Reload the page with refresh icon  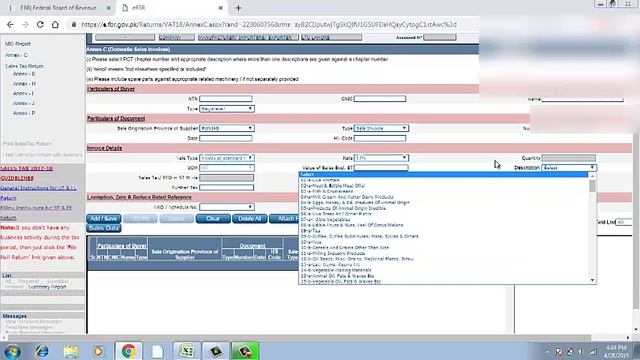coord(40,24)
